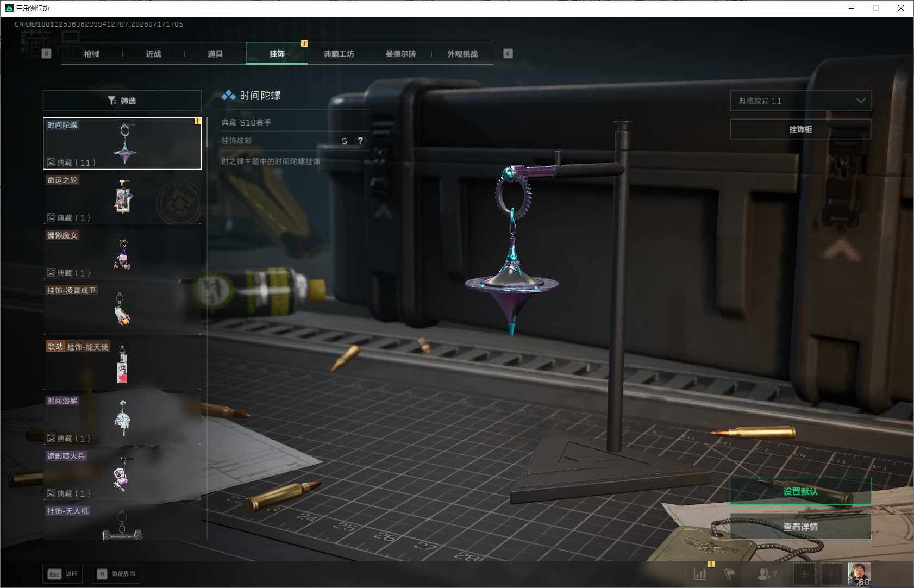Open the 曼德尔砖 tab
The width and height of the screenshot is (914, 588).
pyautogui.click(x=401, y=54)
